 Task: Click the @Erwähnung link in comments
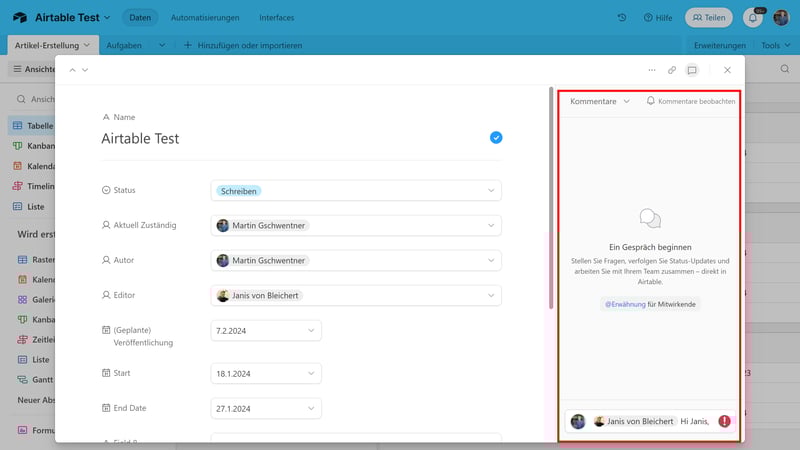(x=624, y=302)
